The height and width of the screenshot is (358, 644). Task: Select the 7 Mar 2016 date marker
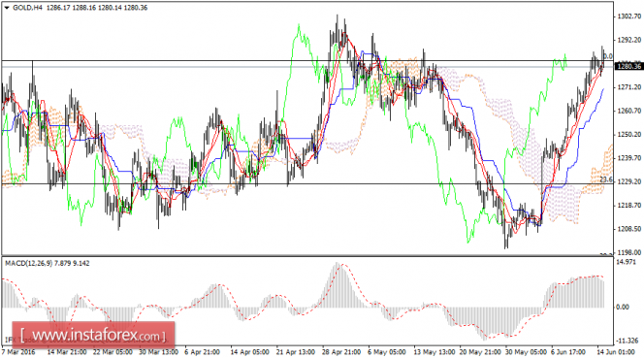(18, 352)
